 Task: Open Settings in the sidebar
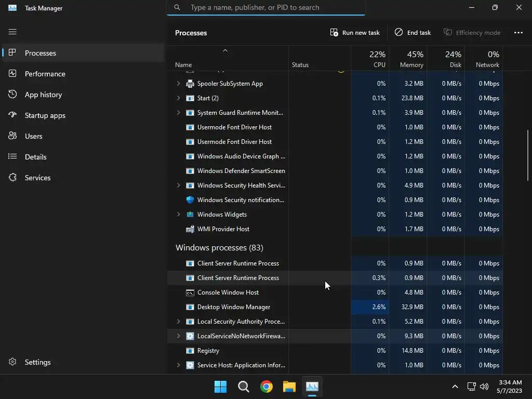[x=83, y=362]
